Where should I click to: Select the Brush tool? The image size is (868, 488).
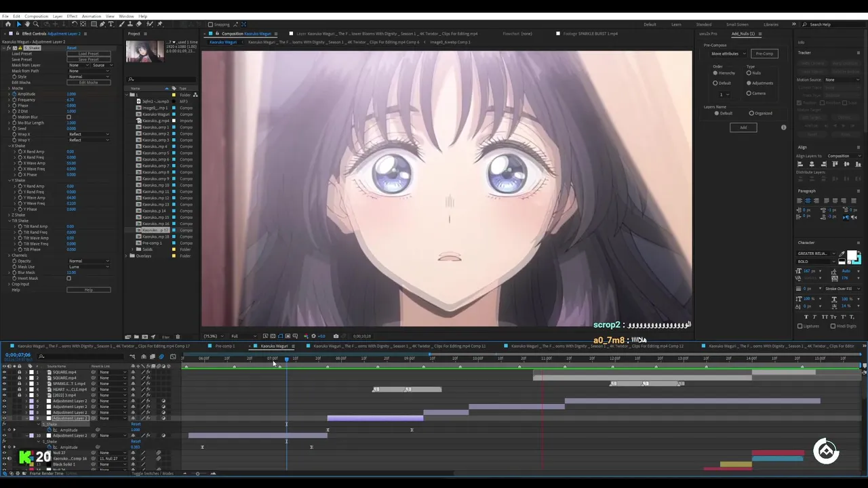coord(121,24)
